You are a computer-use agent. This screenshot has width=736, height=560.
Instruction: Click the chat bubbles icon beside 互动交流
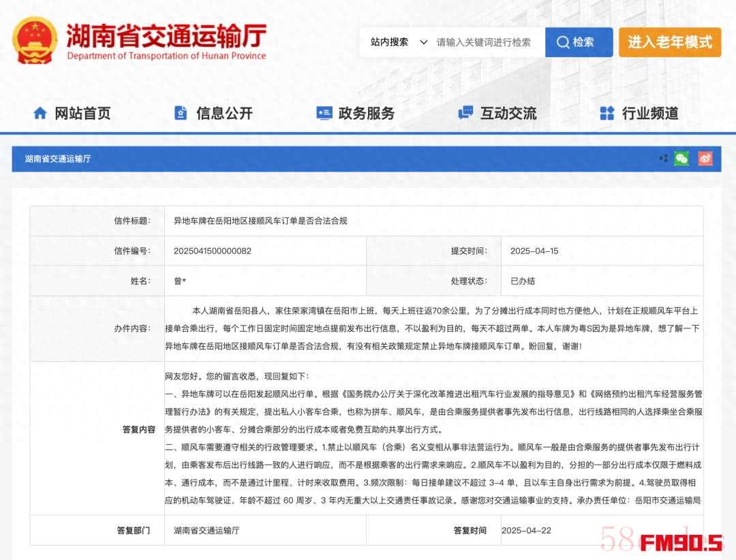pos(465,112)
